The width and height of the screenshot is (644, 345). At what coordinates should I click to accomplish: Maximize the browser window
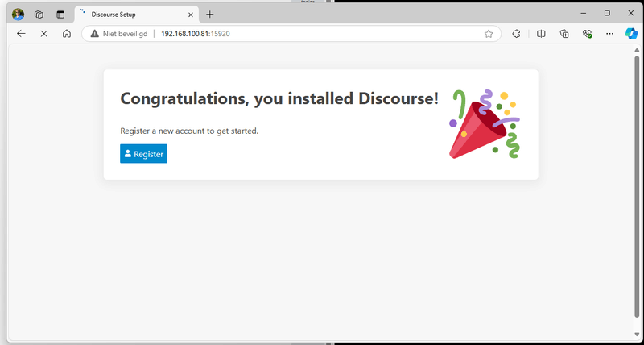pyautogui.click(x=607, y=14)
